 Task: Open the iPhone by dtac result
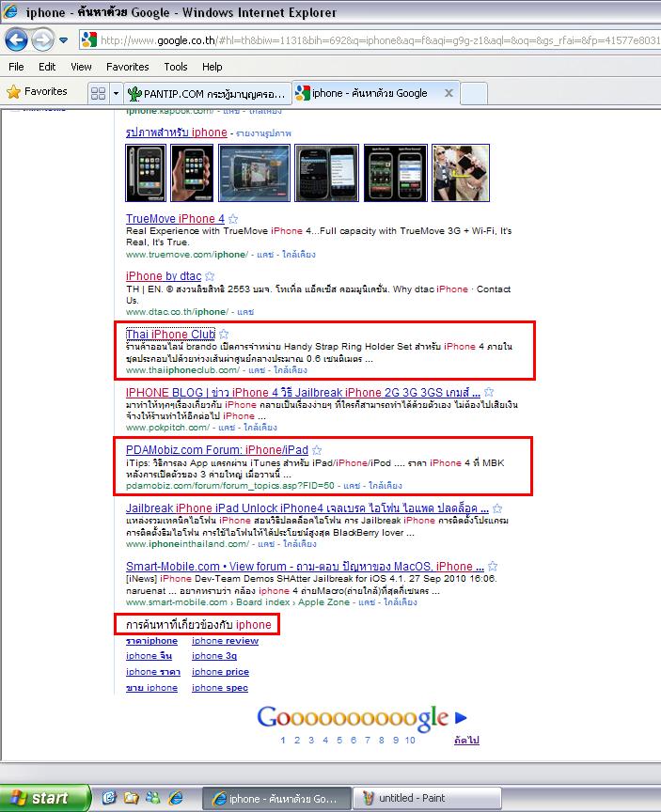pyautogui.click(x=164, y=276)
